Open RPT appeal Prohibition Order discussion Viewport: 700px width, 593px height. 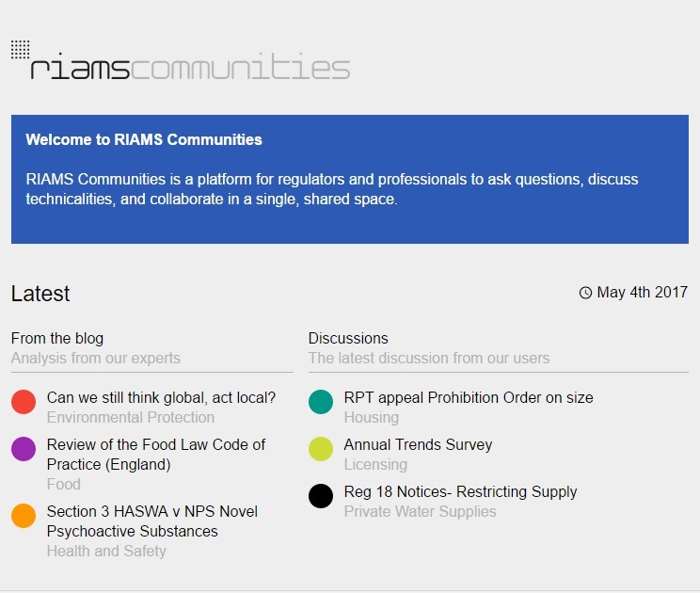point(468,397)
